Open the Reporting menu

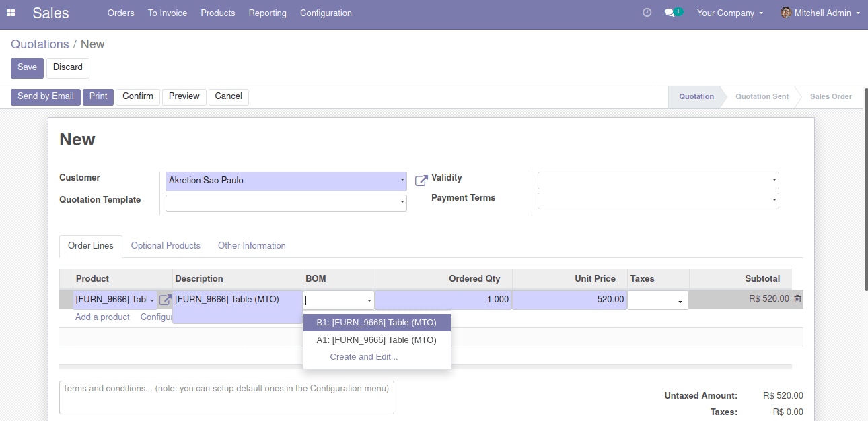[x=267, y=13]
